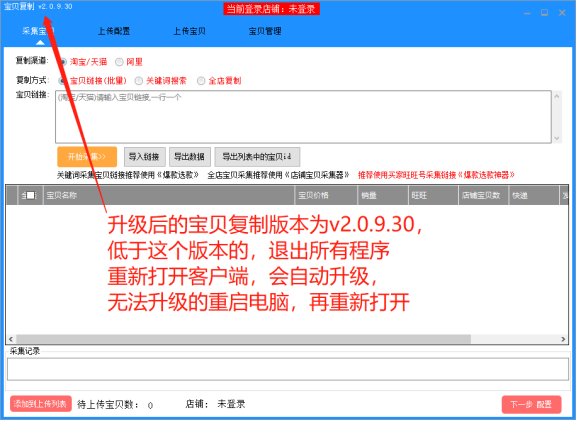Switch to the 上传宝贝 tab
The width and height of the screenshot is (576, 421).
[x=190, y=31]
